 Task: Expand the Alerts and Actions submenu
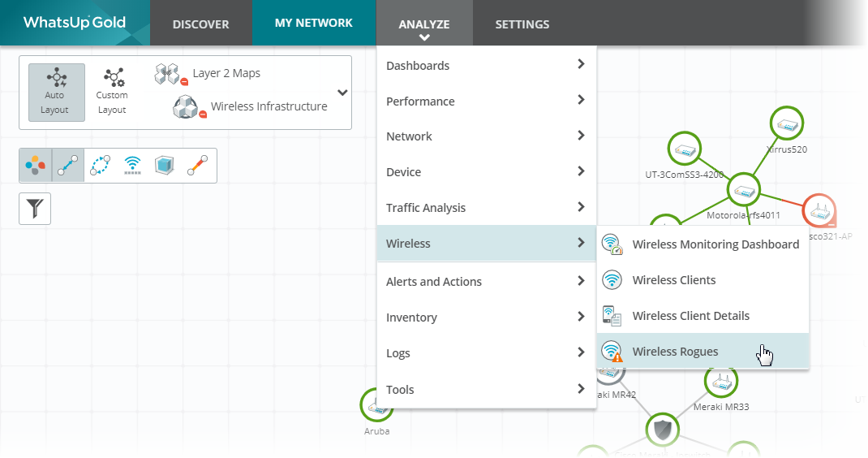tap(486, 281)
